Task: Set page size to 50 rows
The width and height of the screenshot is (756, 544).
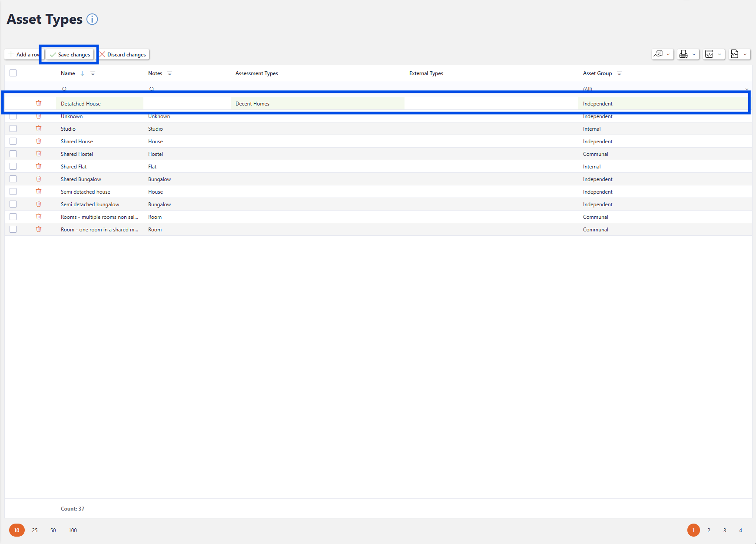Action: click(x=53, y=530)
